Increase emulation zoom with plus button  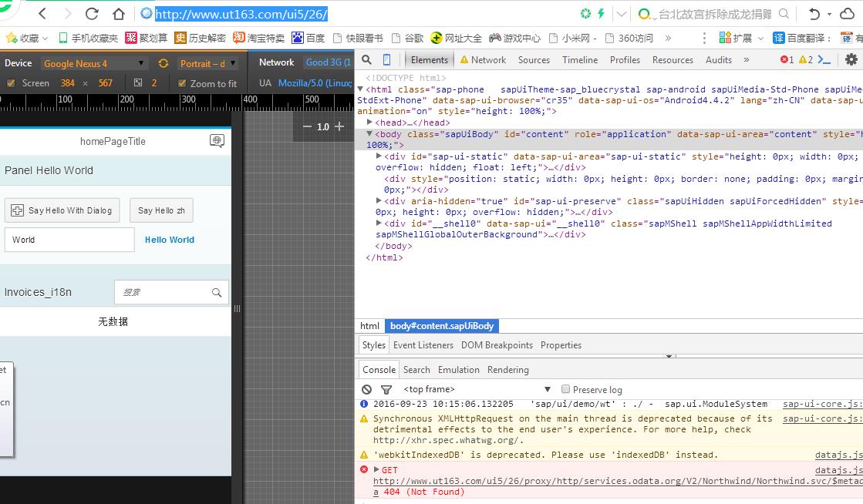[x=339, y=126]
